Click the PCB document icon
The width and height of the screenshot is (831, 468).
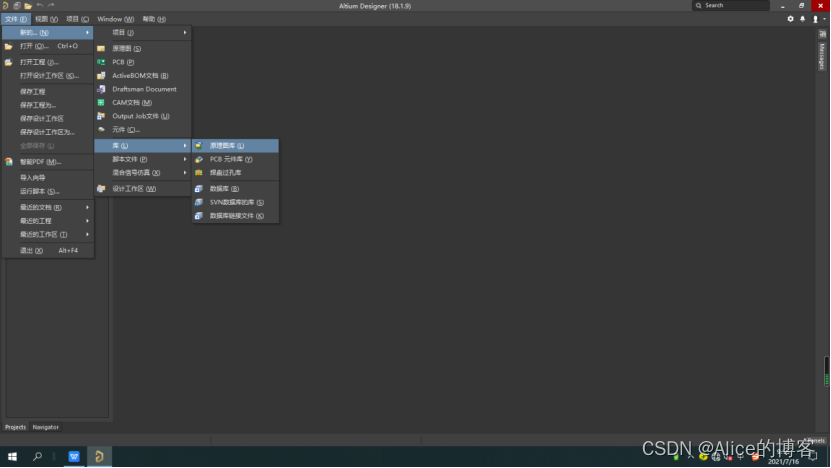coord(101,62)
